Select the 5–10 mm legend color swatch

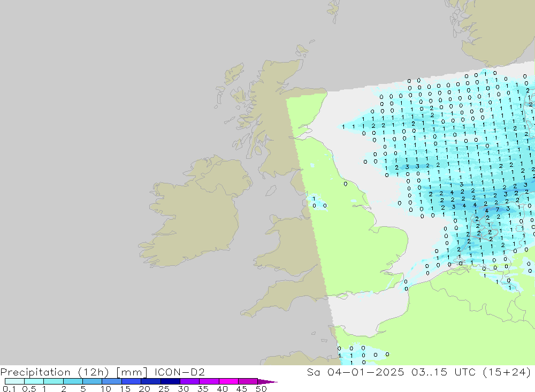pyautogui.click(x=92, y=381)
